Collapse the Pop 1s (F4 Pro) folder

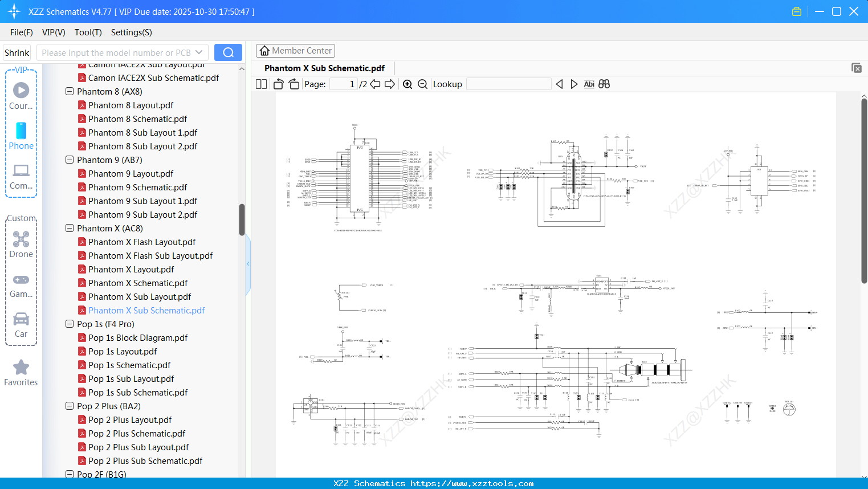tap(69, 324)
